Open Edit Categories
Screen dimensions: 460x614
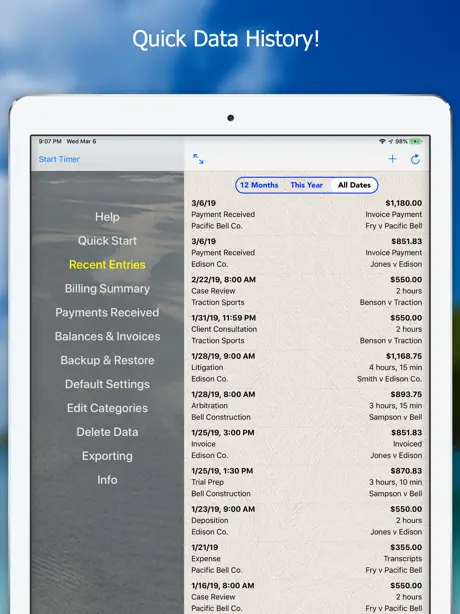(107, 408)
